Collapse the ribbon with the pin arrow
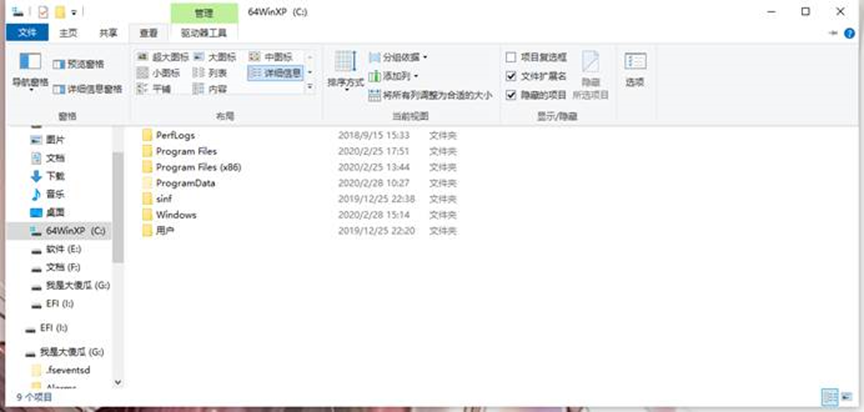Image resolution: width=864 pixels, height=412 pixels. (833, 33)
